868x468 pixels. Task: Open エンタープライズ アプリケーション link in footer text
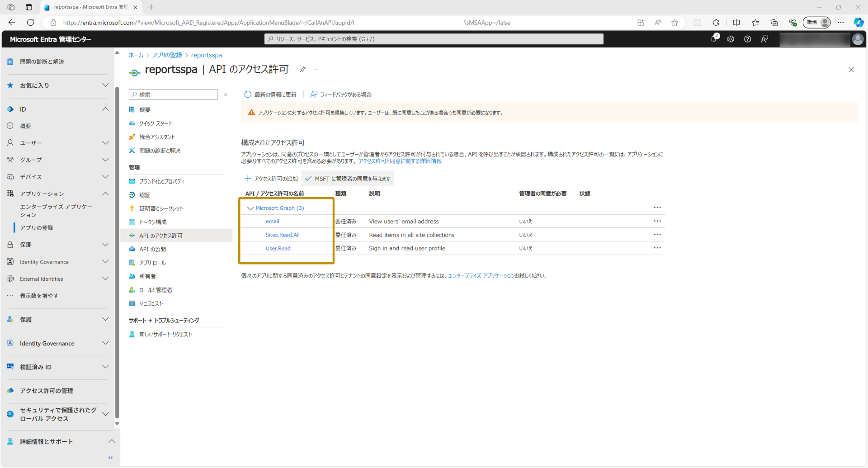coord(481,276)
